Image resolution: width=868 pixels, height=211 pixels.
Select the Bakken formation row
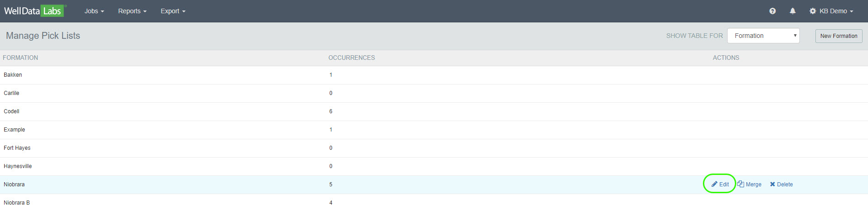pos(13,75)
